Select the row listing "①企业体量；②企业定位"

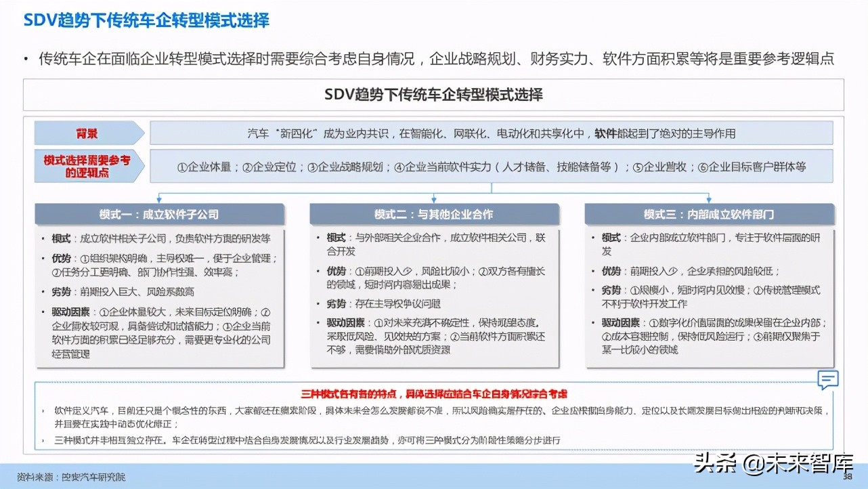492,167
